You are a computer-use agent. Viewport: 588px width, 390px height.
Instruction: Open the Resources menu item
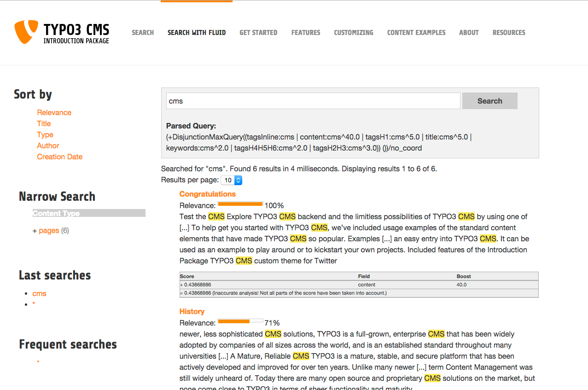tap(509, 33)
